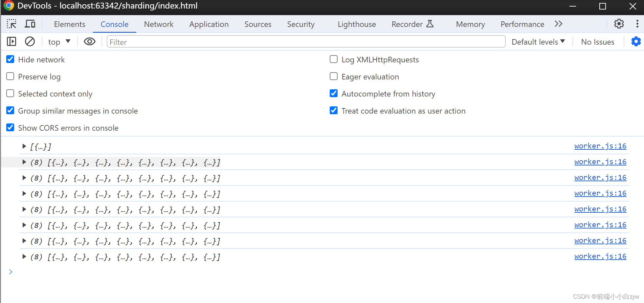Show more tabs with the double chevron

[x=559, y=24]
